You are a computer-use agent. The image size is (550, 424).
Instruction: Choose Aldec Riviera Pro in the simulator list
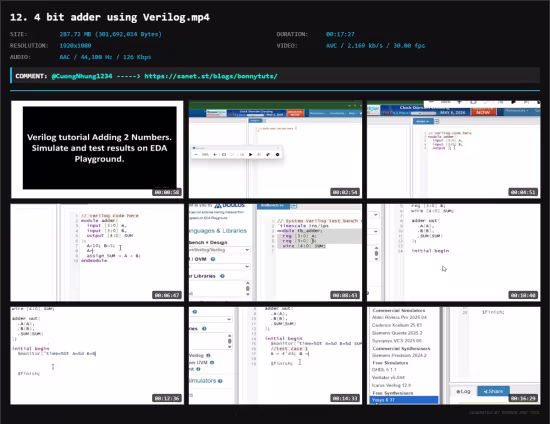point(400,317)
